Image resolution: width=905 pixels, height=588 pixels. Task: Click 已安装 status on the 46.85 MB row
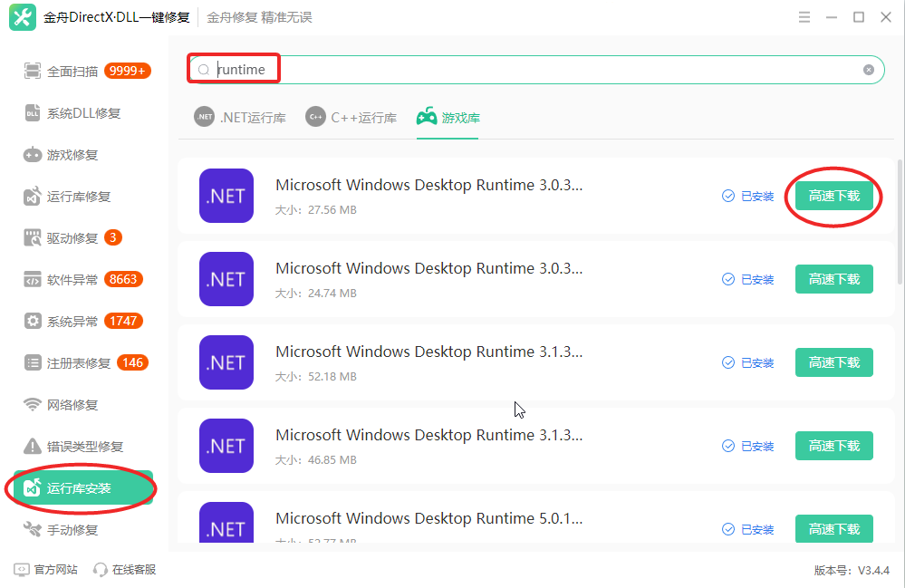pyautogui.click(x=748, y=446)
